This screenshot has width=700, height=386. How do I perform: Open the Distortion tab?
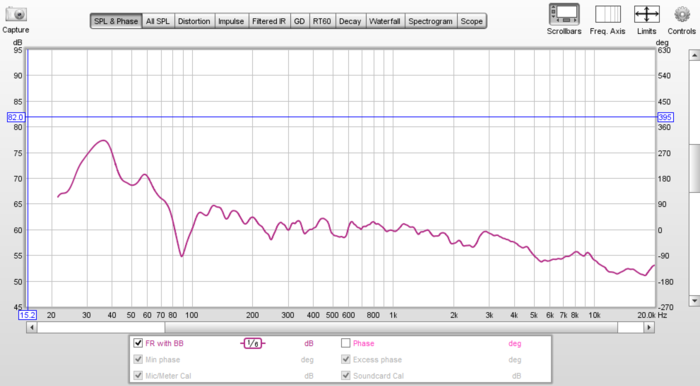point(194,21)
